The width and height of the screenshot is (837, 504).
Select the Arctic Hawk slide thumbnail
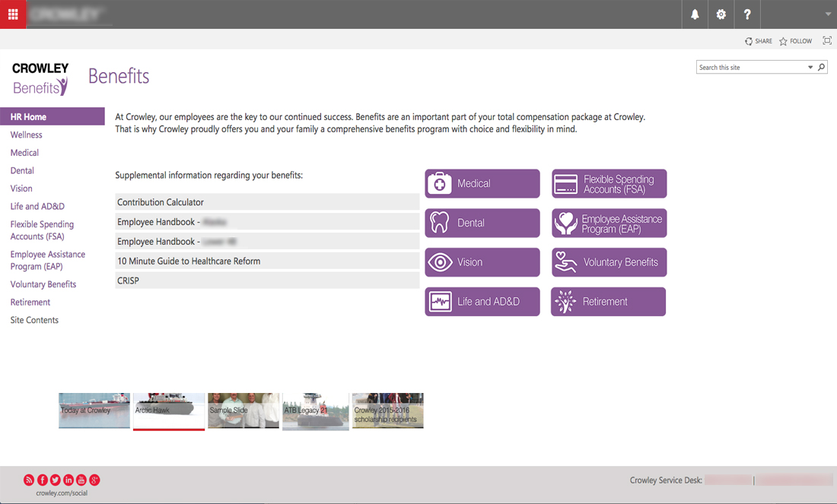(169, 410)
